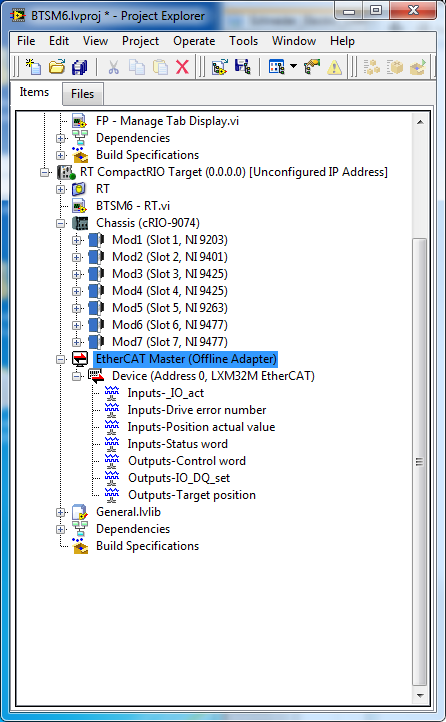Open the Tools menu
Image resolution: width=446 pixels, height=722 pixels.
tap(243, 41)
